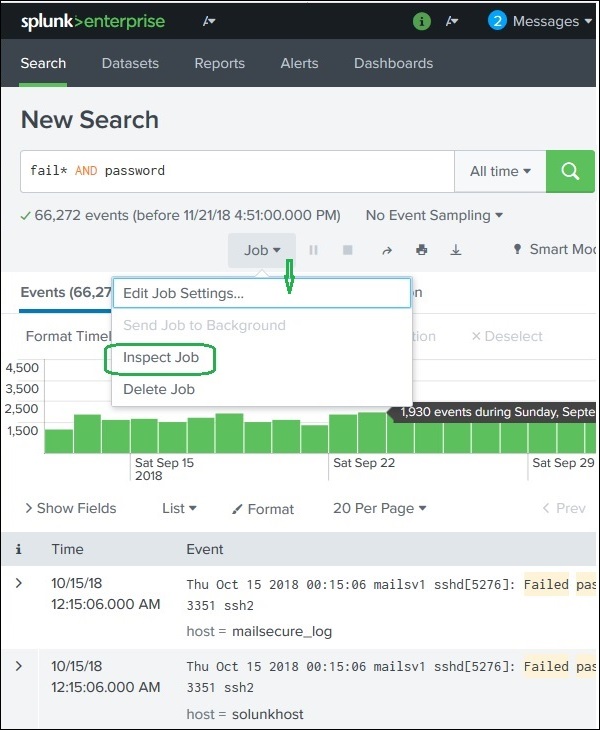The height and width of the screenshot is (730, 600).
Task: Open the No Event Sampling dropdown
Action: click(434, 215)
